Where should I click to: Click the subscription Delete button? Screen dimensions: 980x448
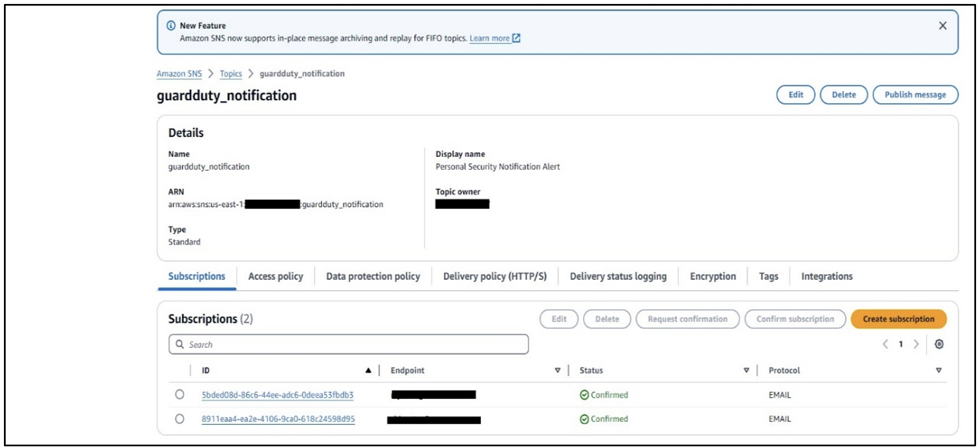tap(607, 319)
